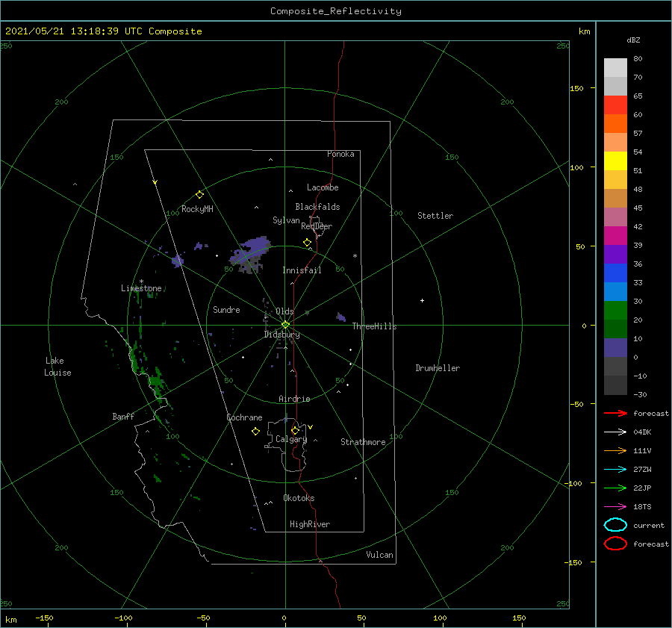Viewport: 672px width, 628px height.
Task: Click the Vulcan town label
Action: 380,555
